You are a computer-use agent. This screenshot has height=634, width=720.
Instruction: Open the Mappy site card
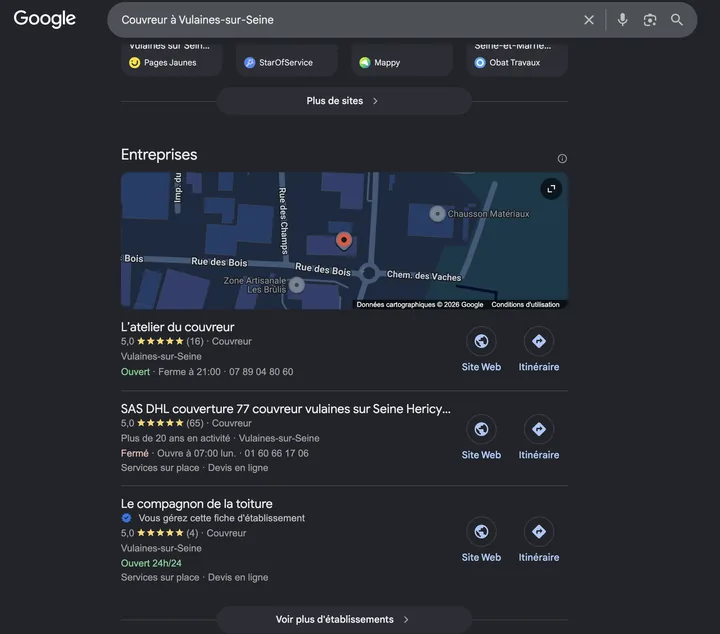click(402, 59)
